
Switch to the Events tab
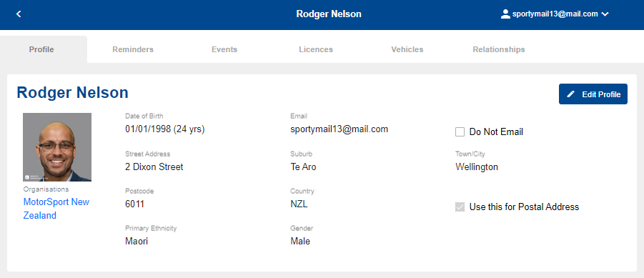(224, 49)
